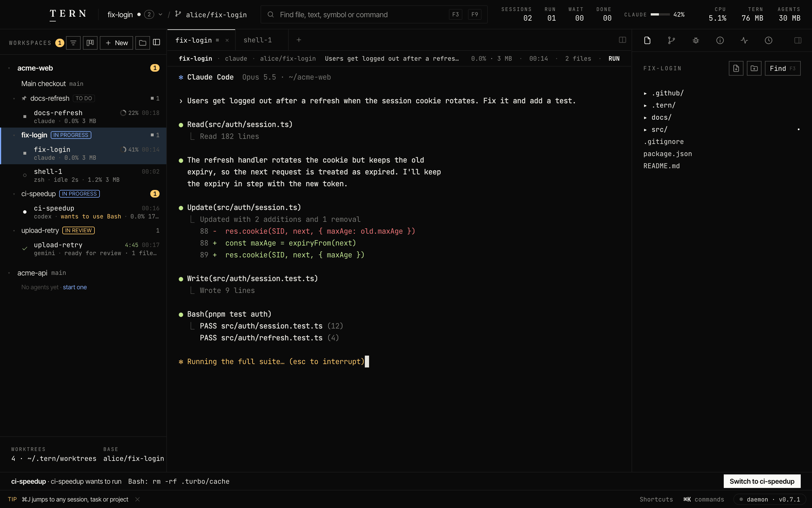Expand the src/ folder
This screenshot has height=508, width=812.
(645, 130)
